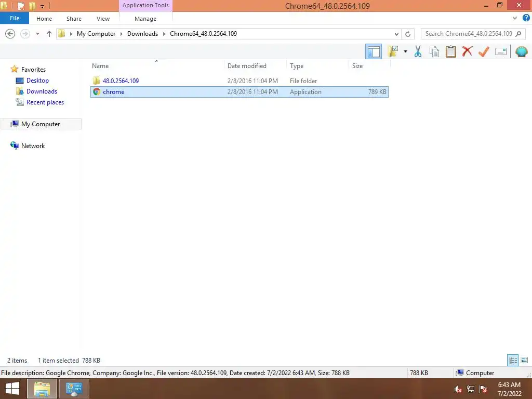The width and height of the screenshot is (532, 399).
Task: Click File Explorer on the taskbar
Action: point(42,389)
